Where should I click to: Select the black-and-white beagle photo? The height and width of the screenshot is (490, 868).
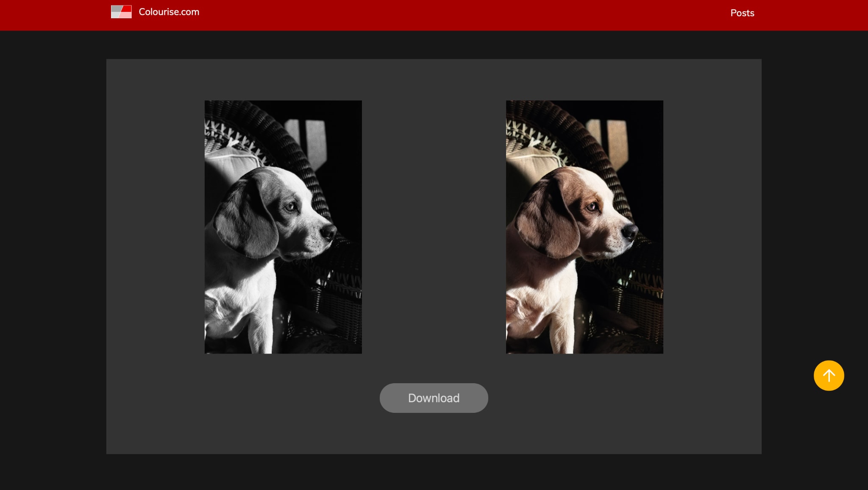point(283,227)
